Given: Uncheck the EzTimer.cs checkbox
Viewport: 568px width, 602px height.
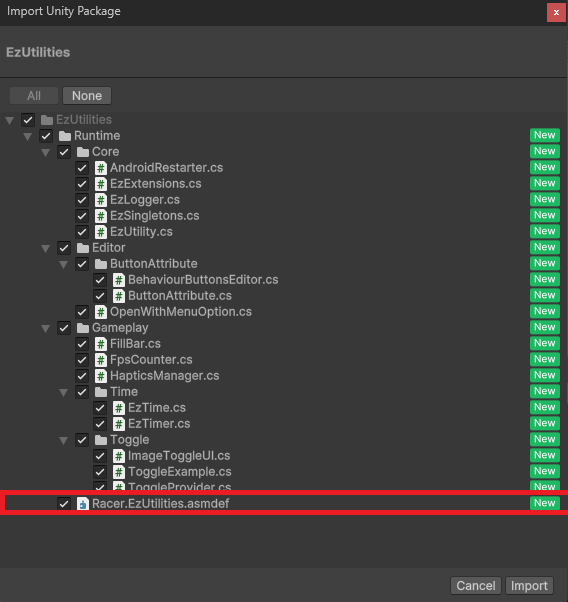Looking at the screenshot, I should tap(100, 424).
